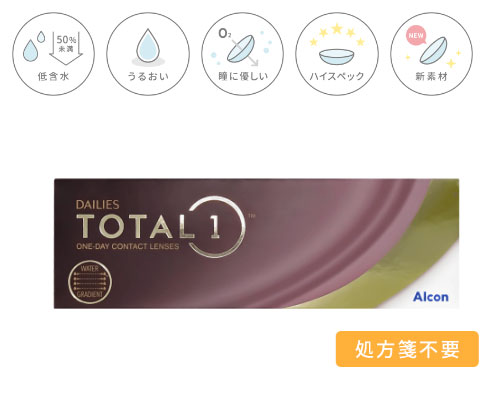The height and width of the screenshot is (405, 489).
Task: Click the 瞳に優しい oxygen lens icon
Action: point(242,54)
